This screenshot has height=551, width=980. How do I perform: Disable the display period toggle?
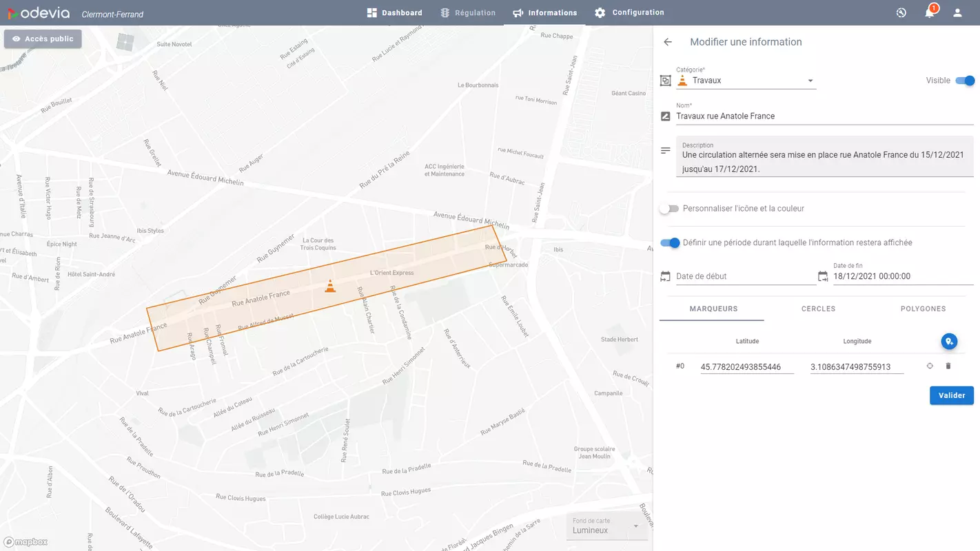click(669, 242)
